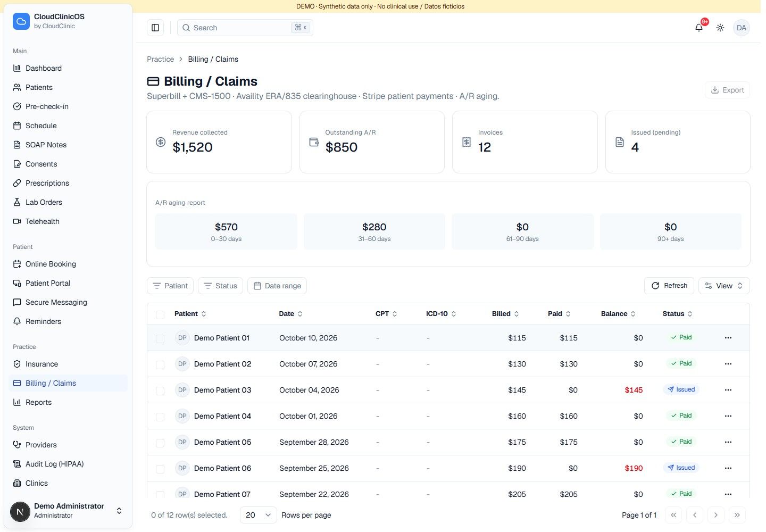
Task: Check the Demo Patient 06 row
Action: 160,469
